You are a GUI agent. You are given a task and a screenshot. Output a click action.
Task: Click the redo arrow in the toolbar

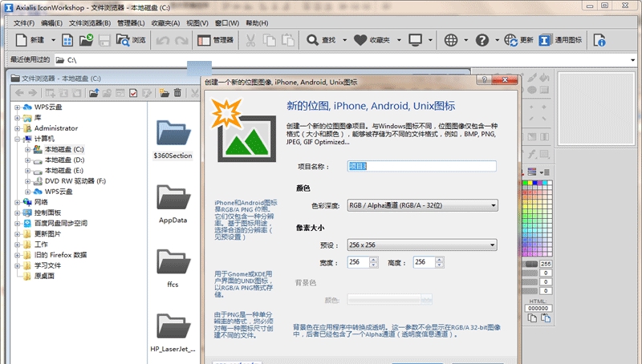coord(181,40)
